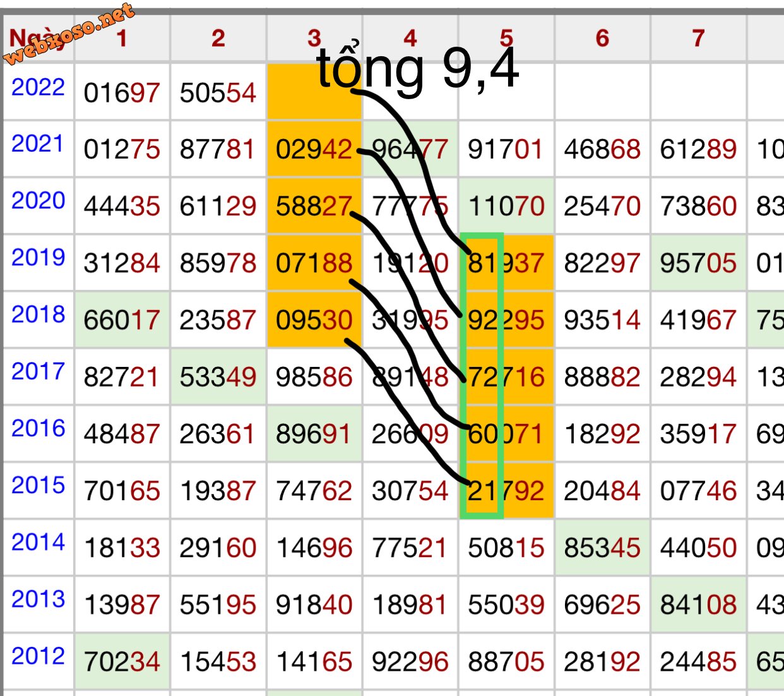Click green cell 53349

pos(218,378)
